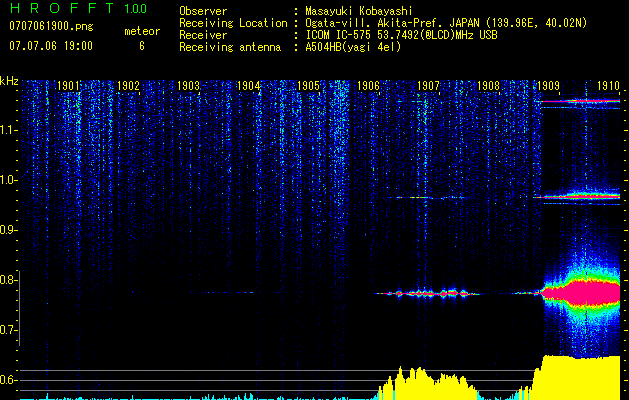Click the date 07.07.06 19:00

click(51, 46)
